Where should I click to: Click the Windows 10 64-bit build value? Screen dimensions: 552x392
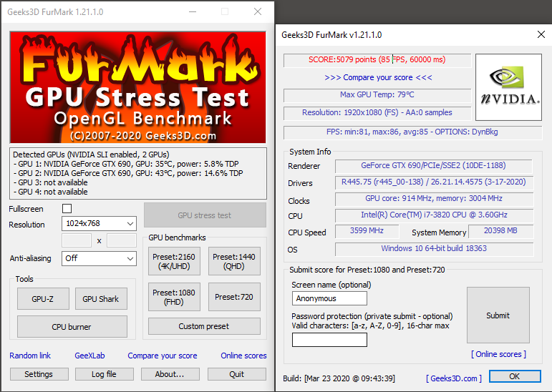pos(434,248)
